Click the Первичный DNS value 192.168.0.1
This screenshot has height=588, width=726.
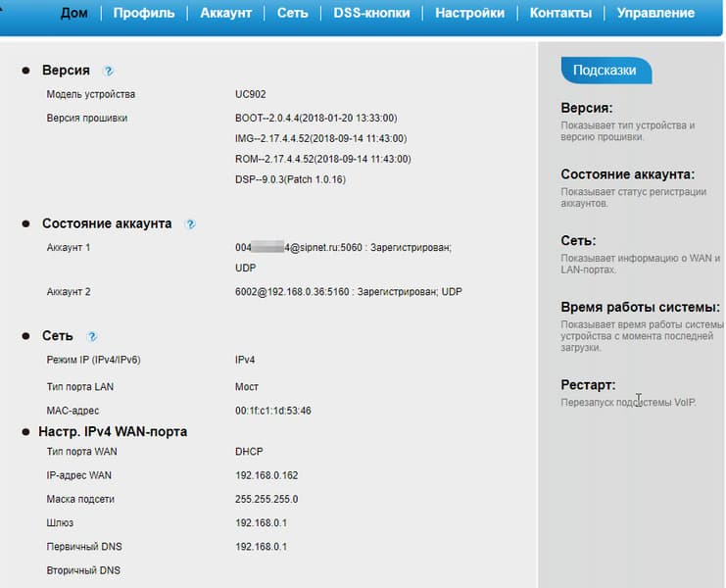point(262,547)
